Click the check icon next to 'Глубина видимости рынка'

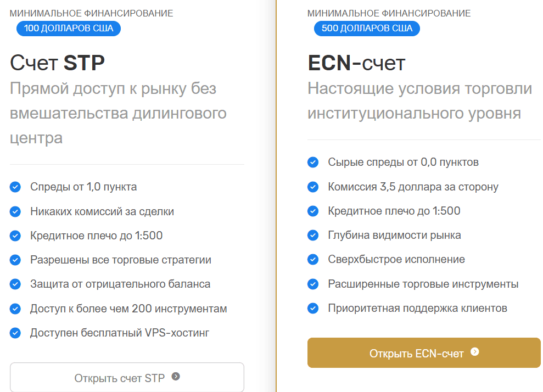[x=313, y=235]
